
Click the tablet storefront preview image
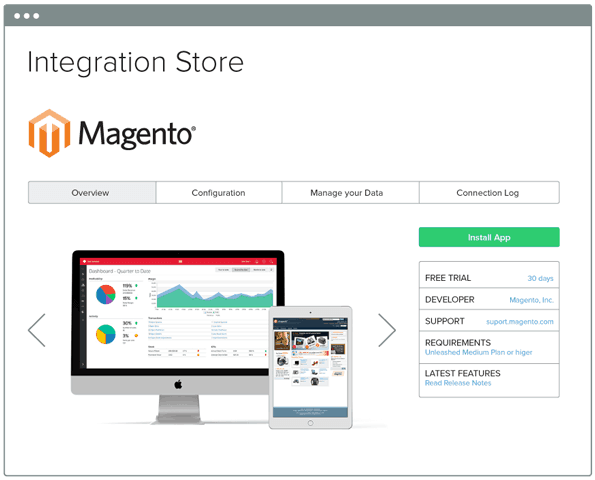click(310, 368)
